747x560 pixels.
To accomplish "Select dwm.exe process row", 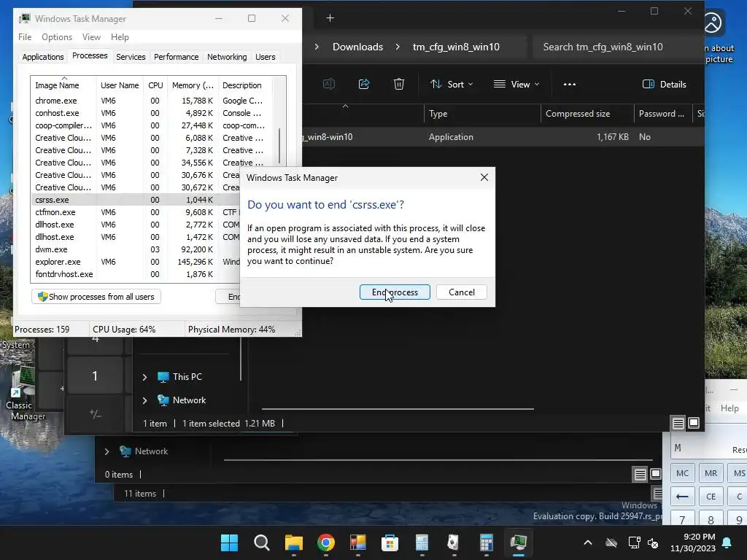I will 136,249.
